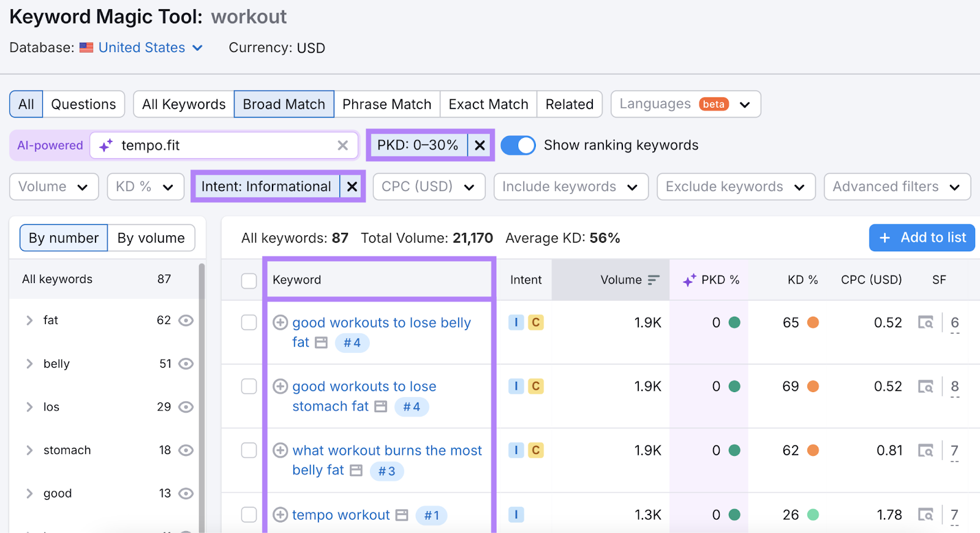Remove the PKD: 0–30% filter
Screen dimensions: 980x533
point(480,145)
